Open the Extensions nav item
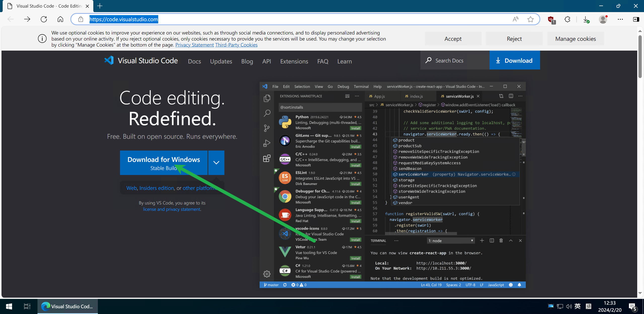This screenshot has width=644, height=314. [294, 61]
